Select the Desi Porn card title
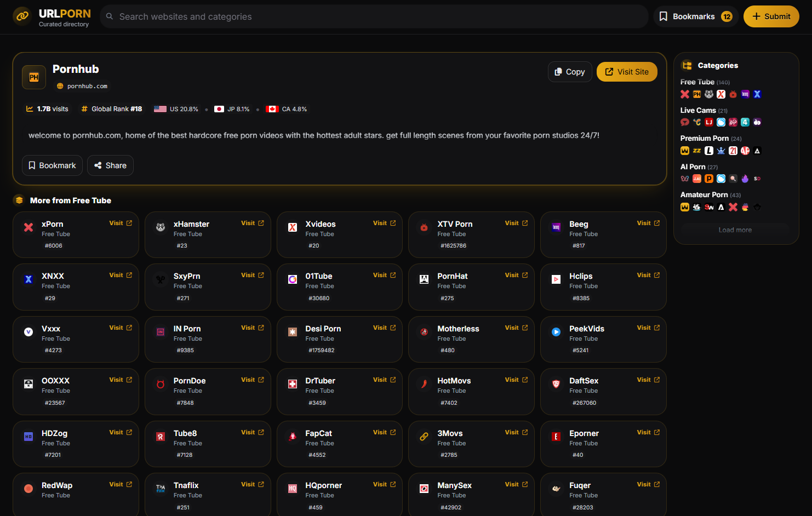This screenshot has width=812, height=516. coord(323,329)
